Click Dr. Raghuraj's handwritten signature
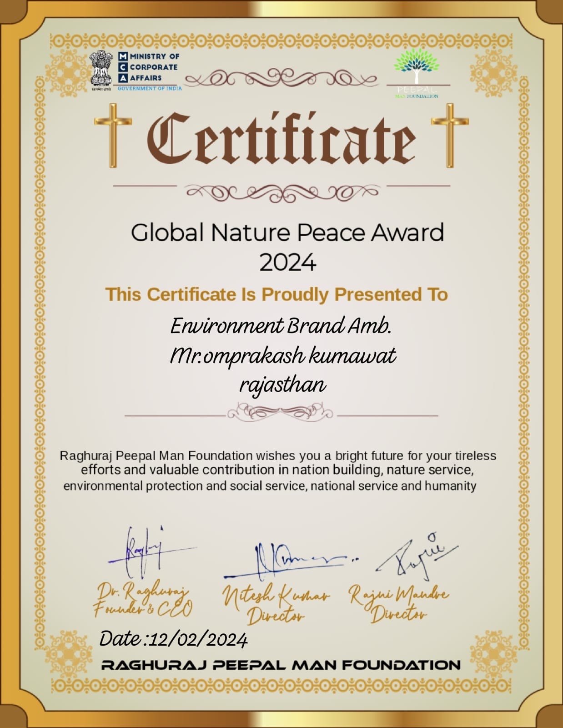This screenshot has height=728, width=563. click(x=151, y=551)
